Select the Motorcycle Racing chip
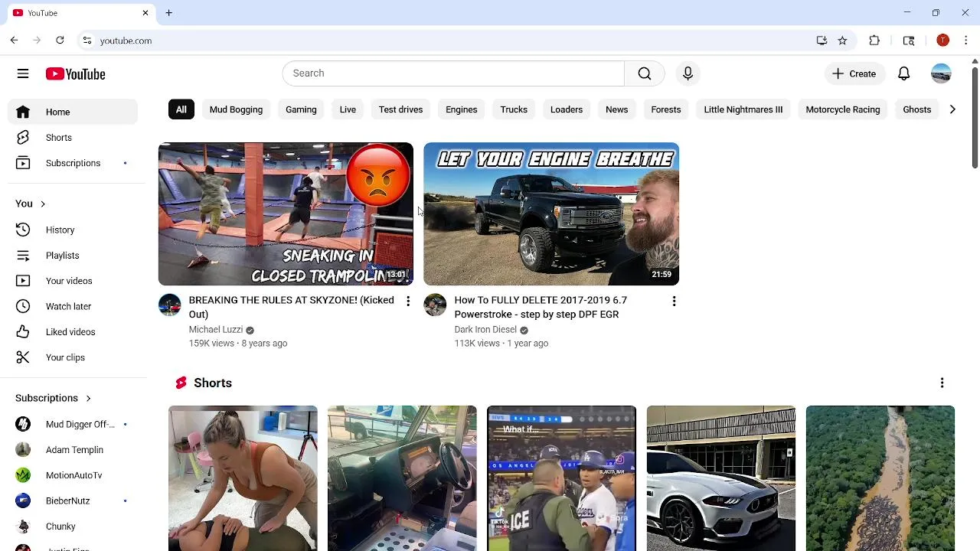The width and height of the screenshot is (980, 551). click(x=843, y=109)
